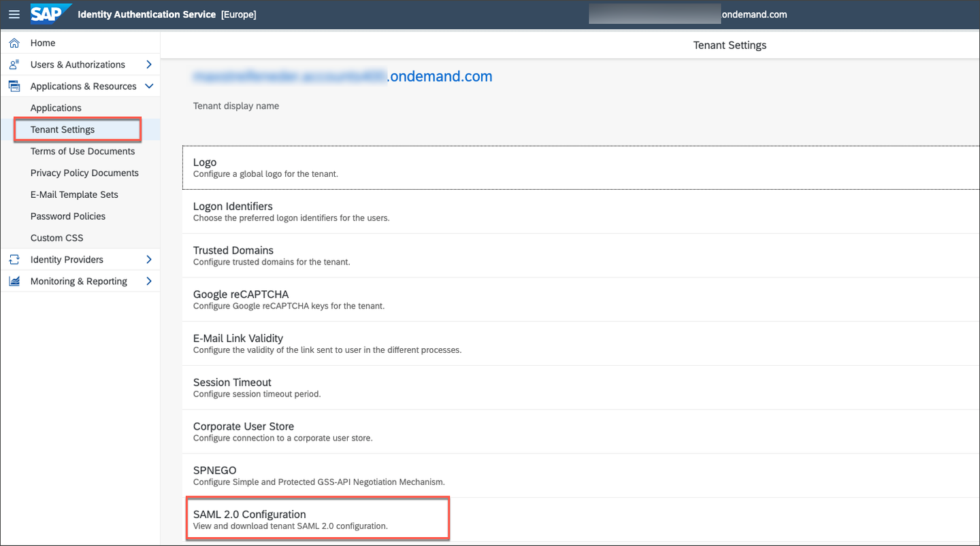Click the Home house icon
Viewport: 980px width, 546px height.
click(x=14, y=43)
